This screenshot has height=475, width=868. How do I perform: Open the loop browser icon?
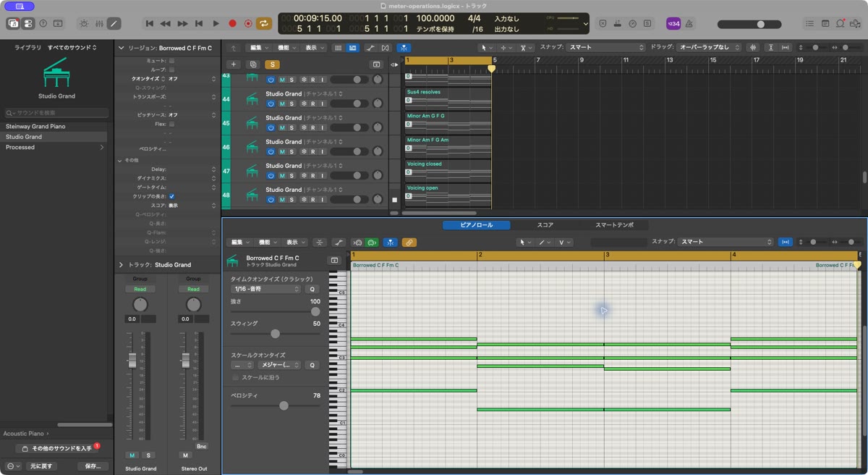point(841,23)
